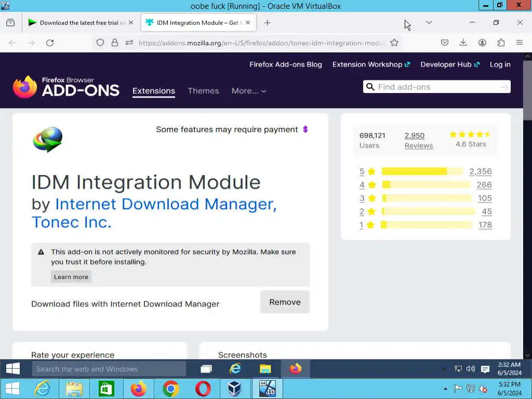The height and width of the screenshot is (399, 532).
Task: Go back to the previous page
Action: [12, 43]
